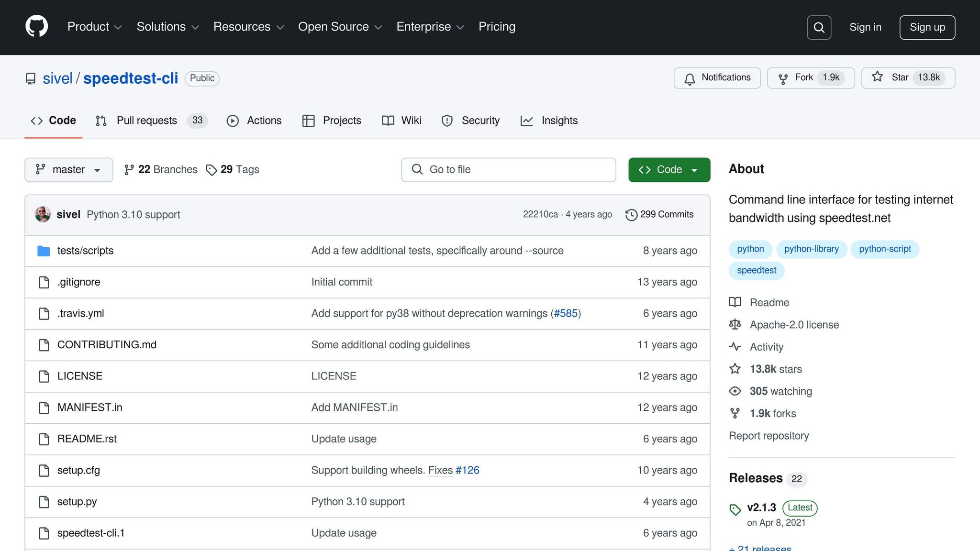Click the v2.1.3 release tag icon
Image resolution: width=980 pixels, height=551 pixels.
click(735, 509)
